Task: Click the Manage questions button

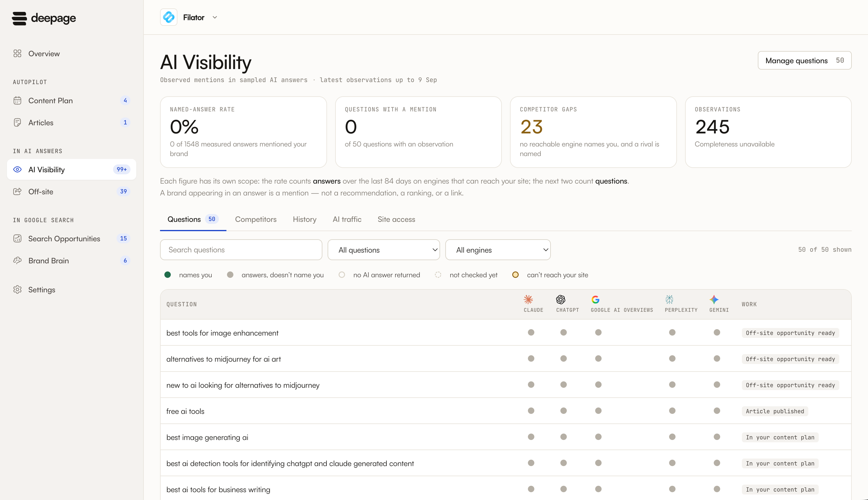Action: (805, 60)
